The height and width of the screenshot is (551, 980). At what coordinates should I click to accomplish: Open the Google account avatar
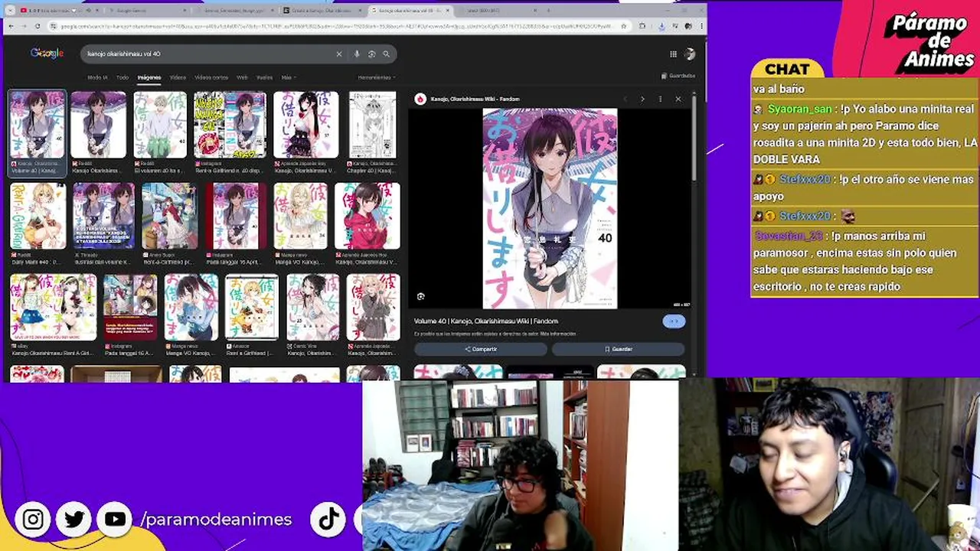[x=690, y=54]
